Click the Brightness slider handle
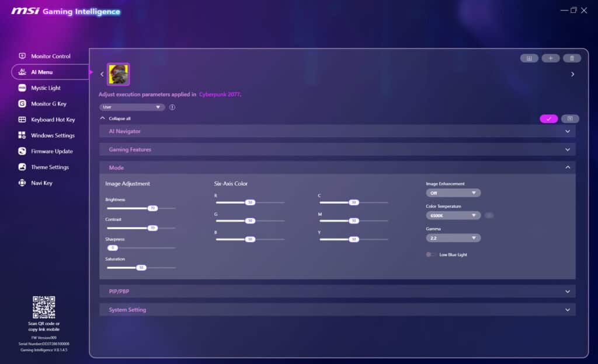The image size is (598, 364). click(x=152, y=208)
